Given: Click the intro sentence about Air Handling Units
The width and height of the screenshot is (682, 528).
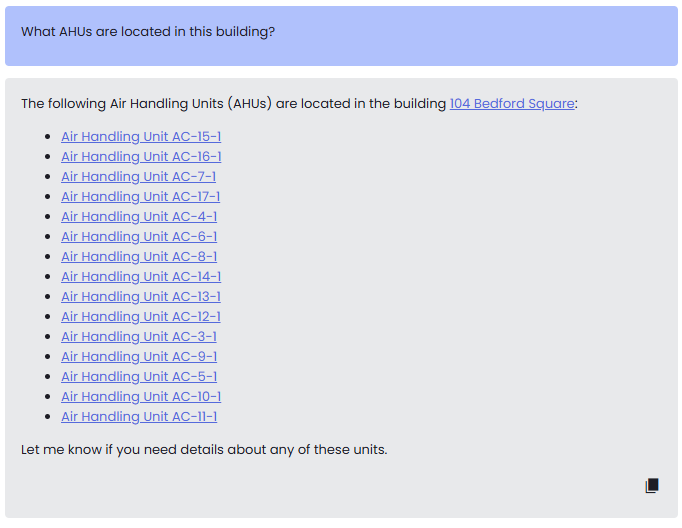Looking at the screenshot, I should click(299, 104).
